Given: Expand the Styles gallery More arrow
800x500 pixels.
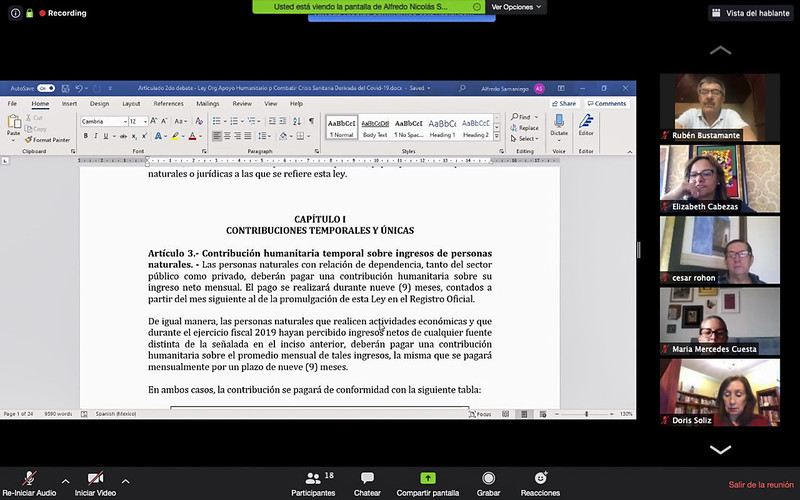Looking at the screenshot, I should coord(497,136).
